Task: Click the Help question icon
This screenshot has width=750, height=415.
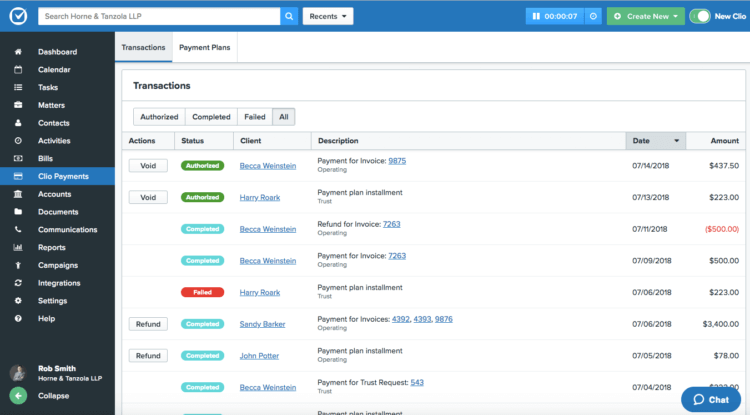Action: click(x=18, y=318)
